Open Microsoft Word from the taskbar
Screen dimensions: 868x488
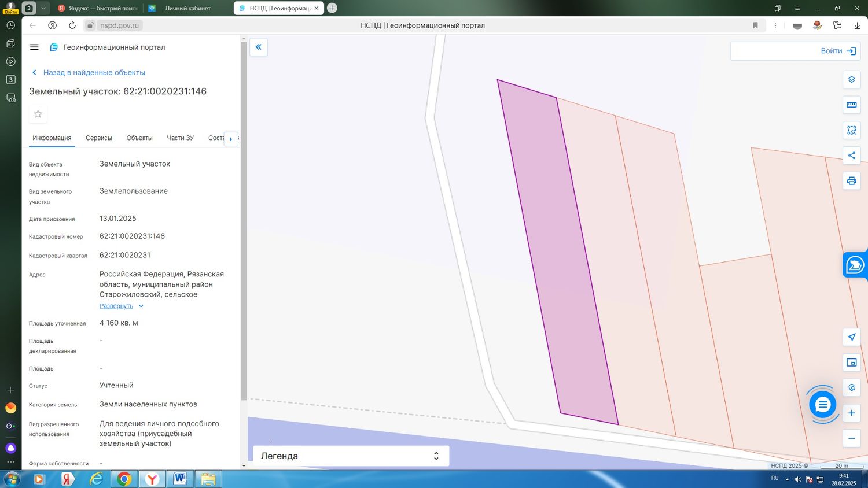[179, 479]
